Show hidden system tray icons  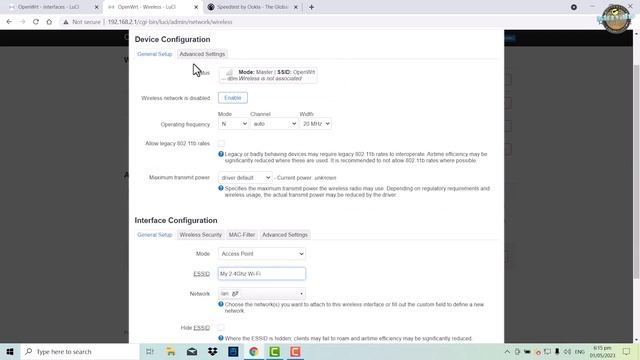click(x=507, y=352)
